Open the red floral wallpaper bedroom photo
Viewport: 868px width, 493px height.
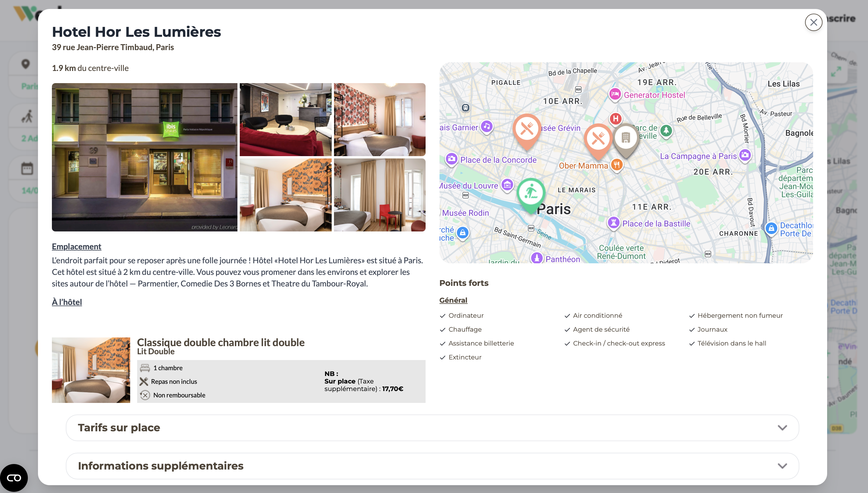[379, 120]
